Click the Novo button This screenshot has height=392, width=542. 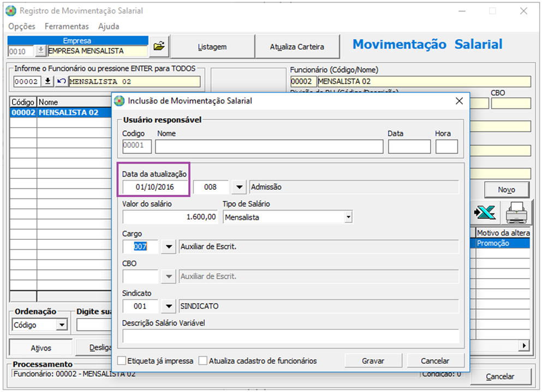[507, 190]
